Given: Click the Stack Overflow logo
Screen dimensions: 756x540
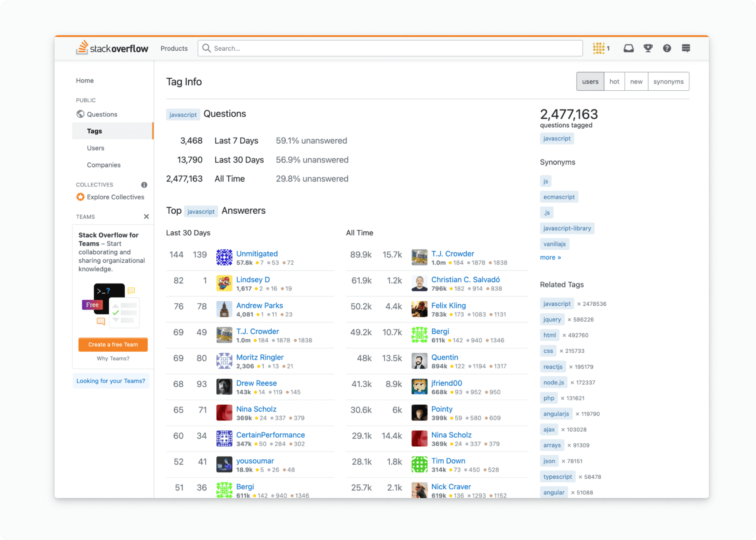Looking at the screenshot, I should pos(112,48).
